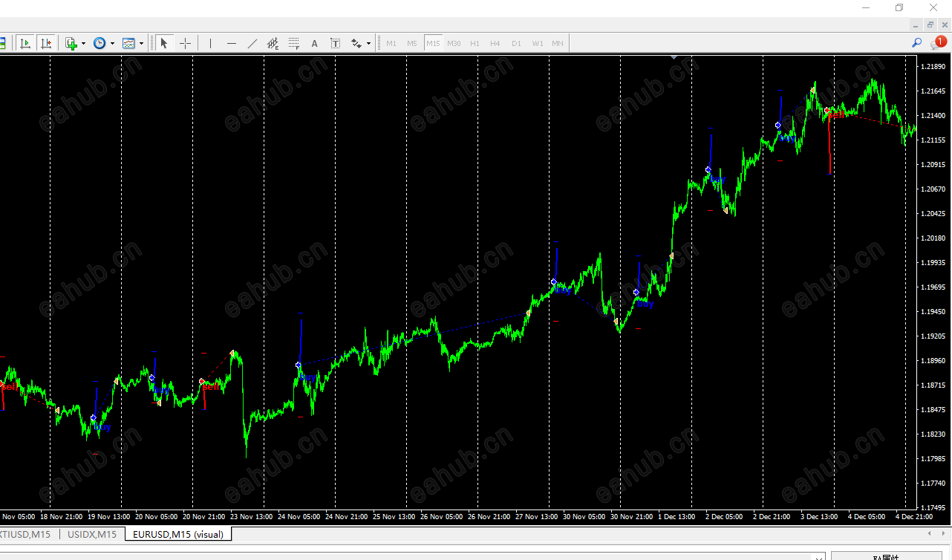Switch to M30 timeframe
This screenshot has height=560, width=952.
click(454, 43)
